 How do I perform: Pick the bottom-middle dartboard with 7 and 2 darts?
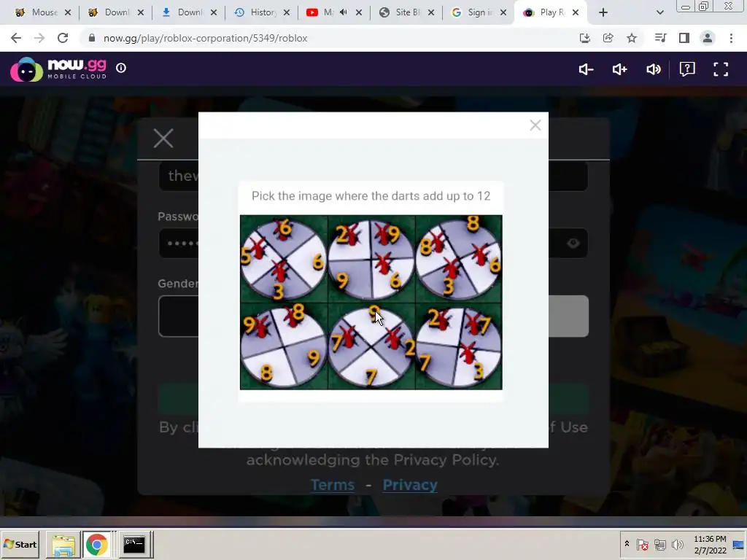pos(371,346)
